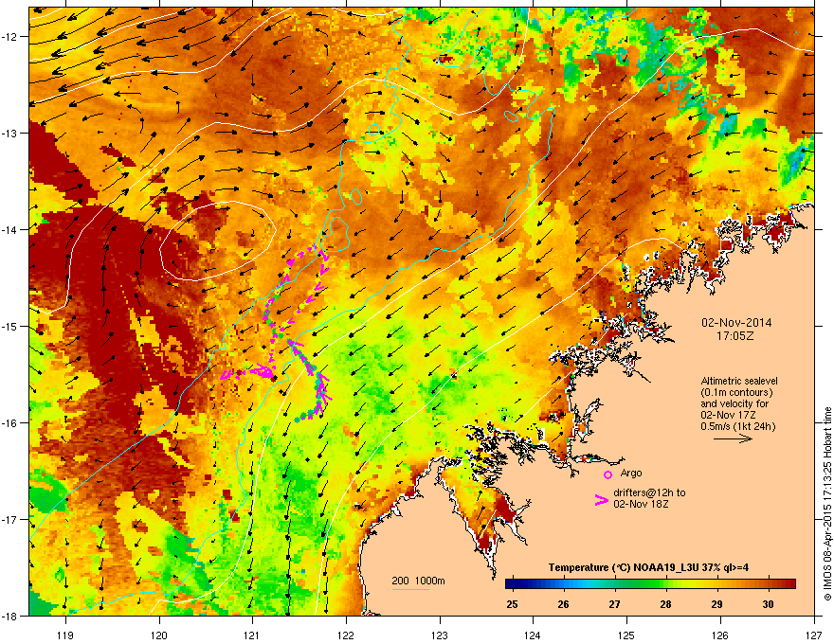The height and width of the screenshot is (644, 834).
Task: Click latitude axis label -18
Action: (x=9, y=616)
